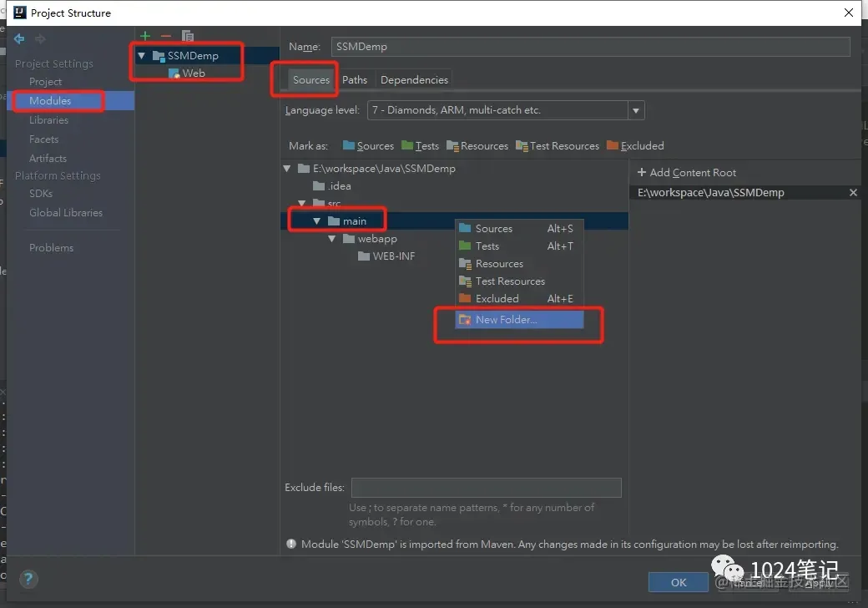Switch to the Dependencies tab
The height and width of the screenshot is (608, 868).
[x=414, y=79]
